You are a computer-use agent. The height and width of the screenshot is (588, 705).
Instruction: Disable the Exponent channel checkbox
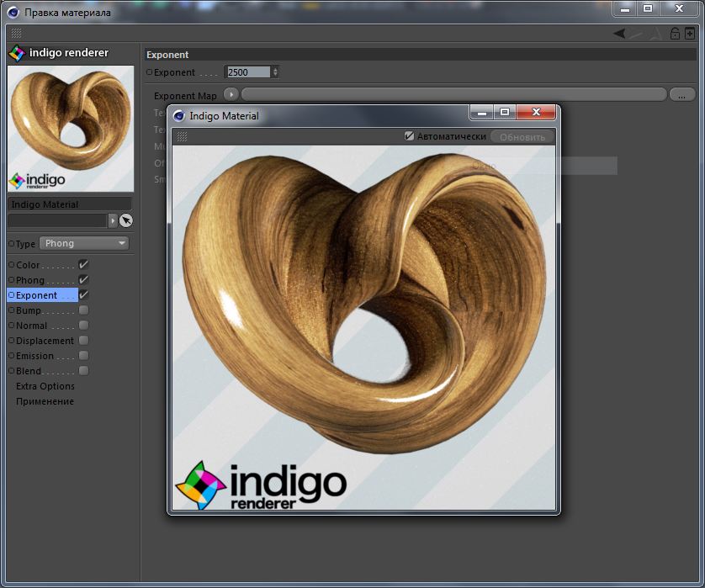tap(83, 295)
